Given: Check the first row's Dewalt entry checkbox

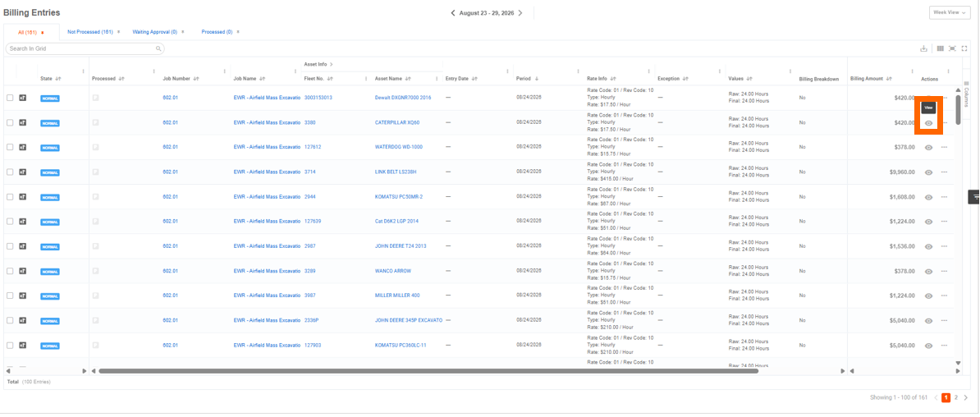Looking at the screenshot, I should (10, 98).
